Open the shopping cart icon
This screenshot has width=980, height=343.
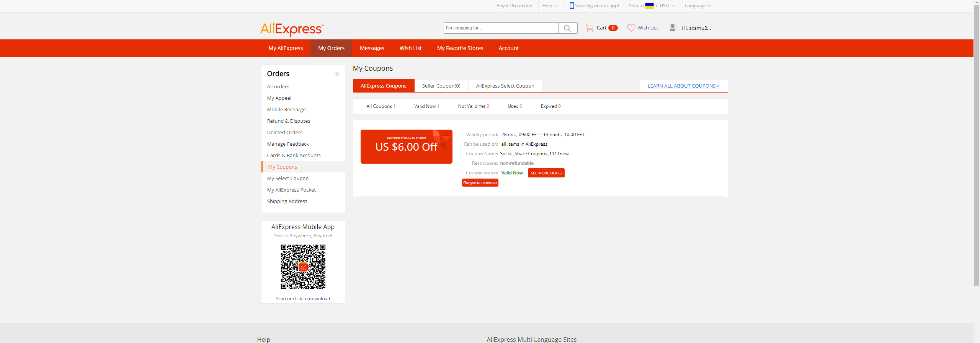click(x=590, y=28)
